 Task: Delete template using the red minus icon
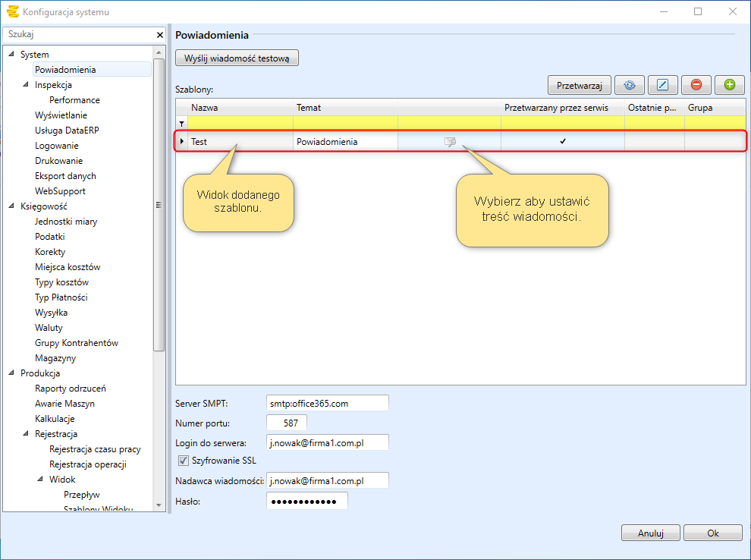click(696, 85)
